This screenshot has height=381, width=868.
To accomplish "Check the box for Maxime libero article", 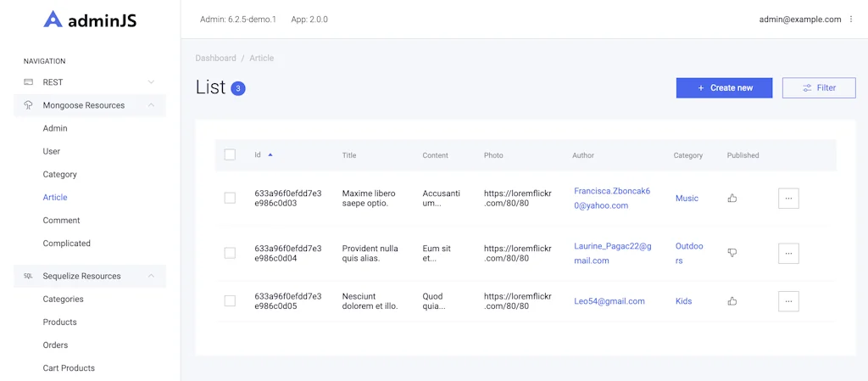I will click(230, 199).
